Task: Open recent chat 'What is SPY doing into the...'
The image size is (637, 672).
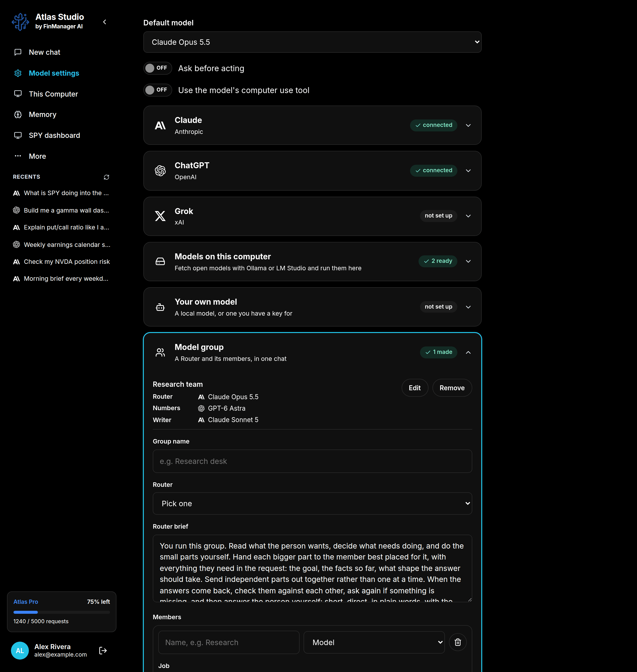Action: 61,193
